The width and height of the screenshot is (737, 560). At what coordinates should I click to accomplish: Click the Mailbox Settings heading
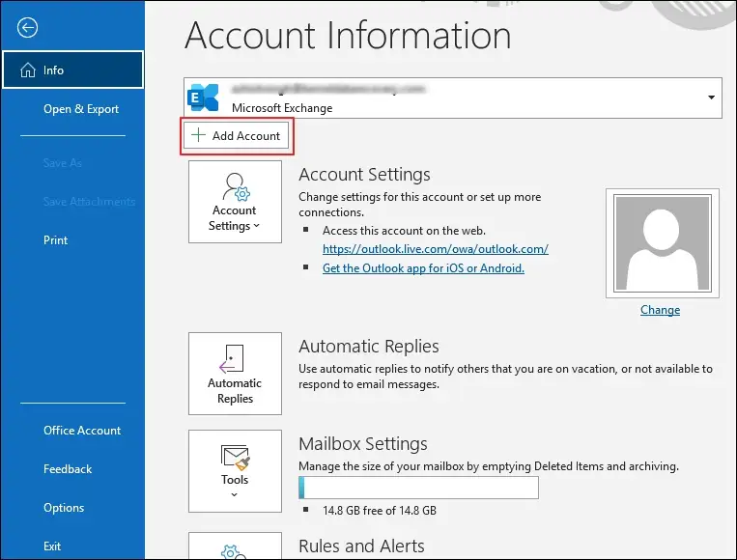click(x=363, y=444)
